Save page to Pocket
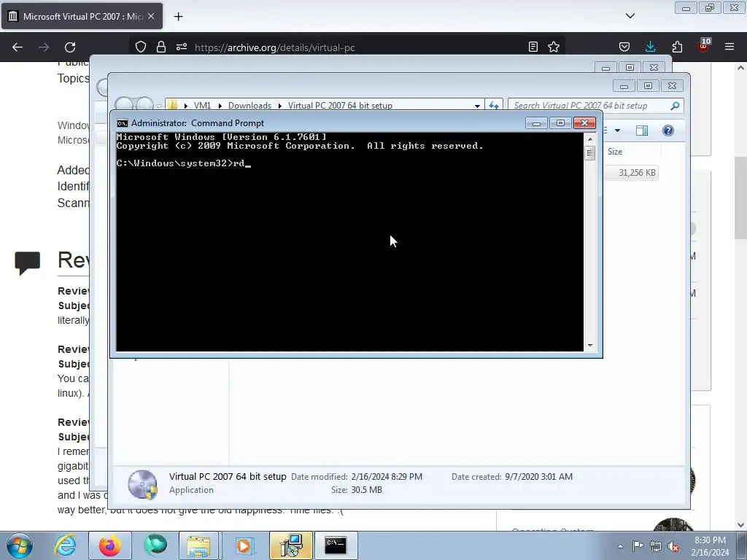This screenshot has height=560, width=747. (x=624, y=47)
